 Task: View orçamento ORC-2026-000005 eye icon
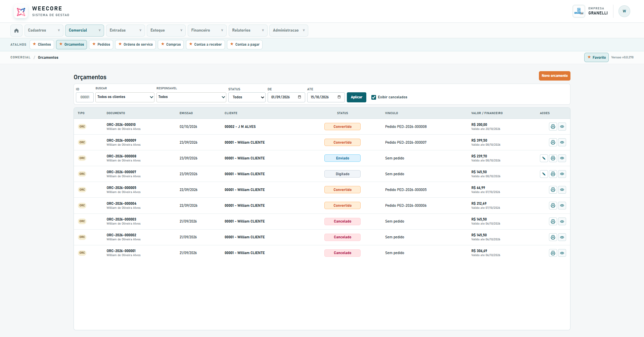tap(562, 190)
